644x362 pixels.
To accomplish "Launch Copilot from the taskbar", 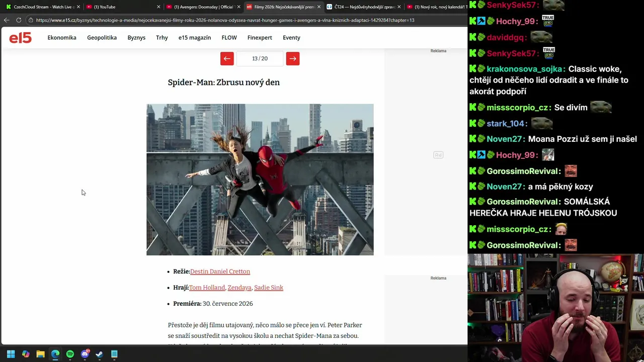I will click(x=26, y=354).
